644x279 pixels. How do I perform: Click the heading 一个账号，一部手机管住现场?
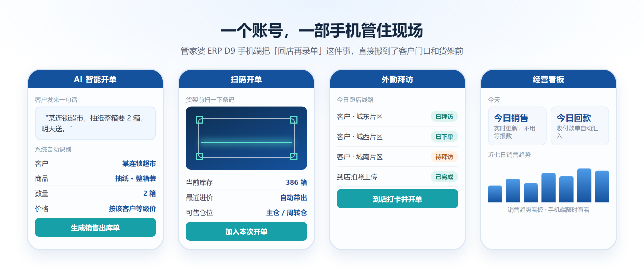click(322, 31)
